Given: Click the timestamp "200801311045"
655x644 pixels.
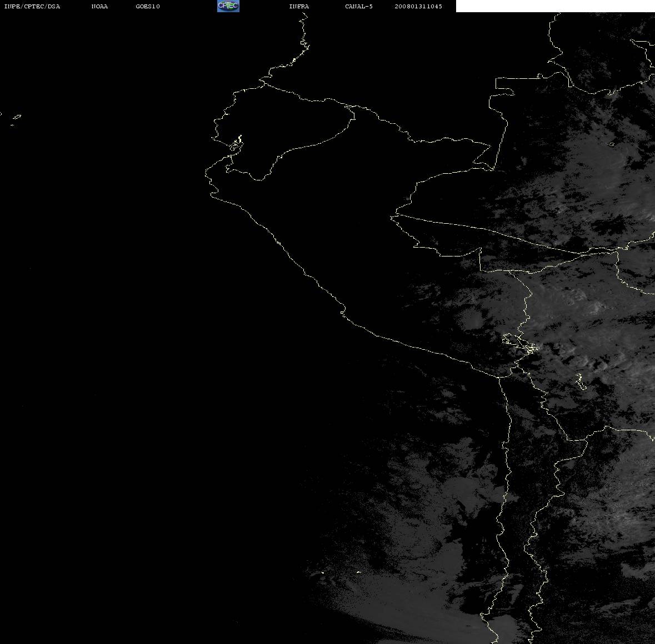Looking at the screenshot, I should 418,6.
